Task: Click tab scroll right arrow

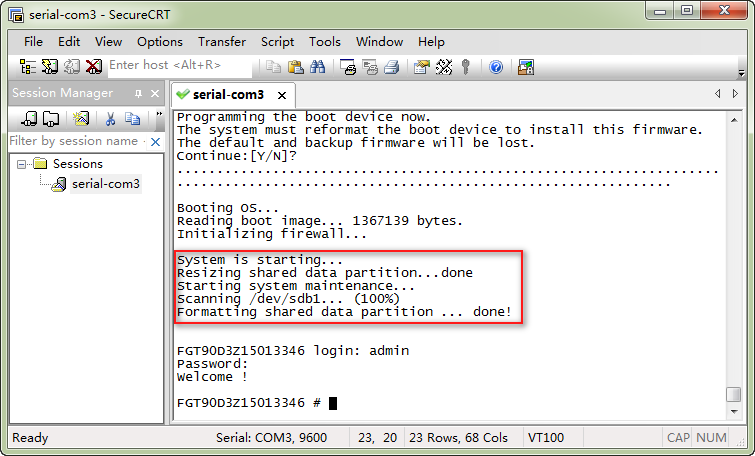Action: (735, 93)
